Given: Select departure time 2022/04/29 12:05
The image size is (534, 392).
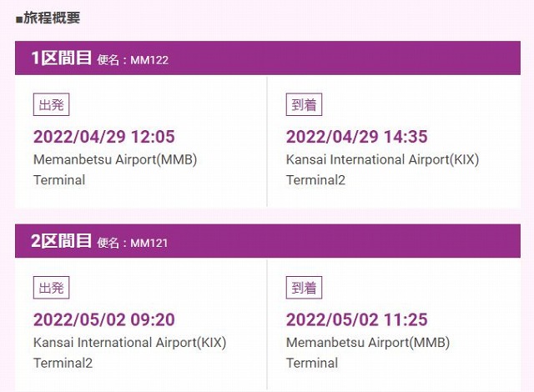Looking at the screenshot, I should [103, 137].
